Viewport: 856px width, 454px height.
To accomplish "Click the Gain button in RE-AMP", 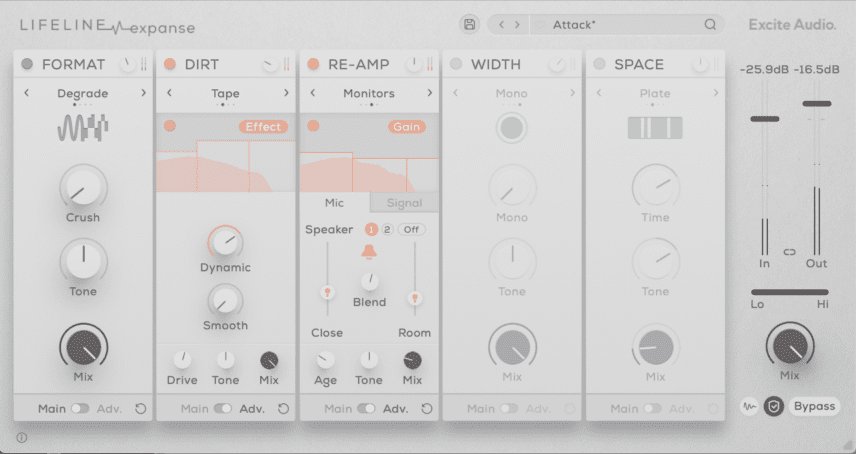I will point(407,127).
